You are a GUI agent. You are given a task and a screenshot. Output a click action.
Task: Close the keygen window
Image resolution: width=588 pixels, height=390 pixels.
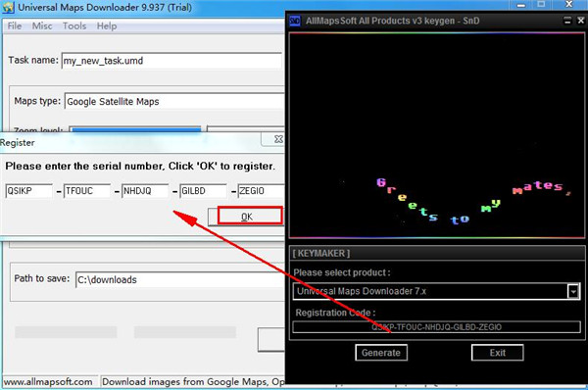point(580,21)
